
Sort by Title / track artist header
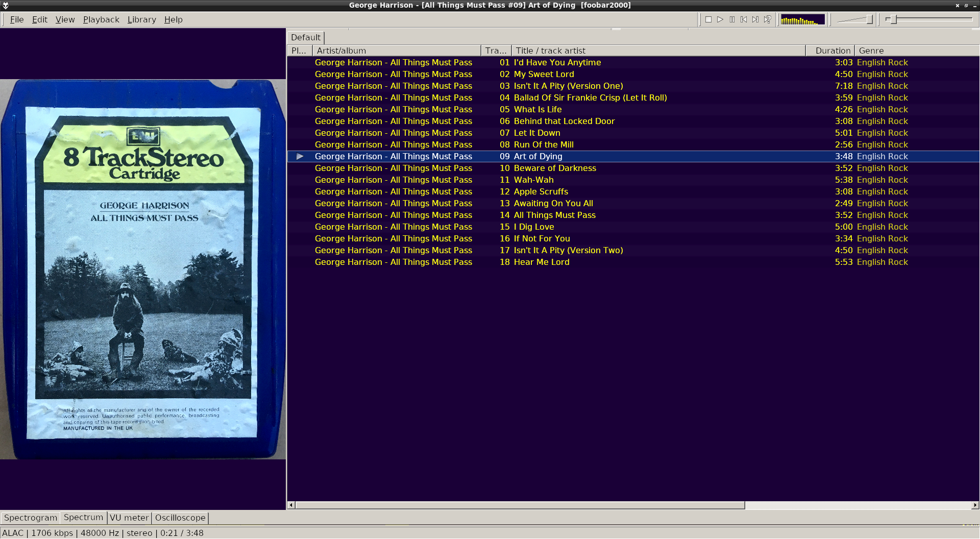[x=658, y=51]
